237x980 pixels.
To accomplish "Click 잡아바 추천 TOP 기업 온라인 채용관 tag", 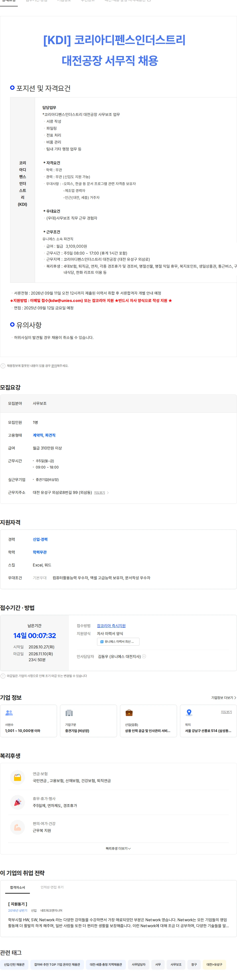I will (57, 964).
